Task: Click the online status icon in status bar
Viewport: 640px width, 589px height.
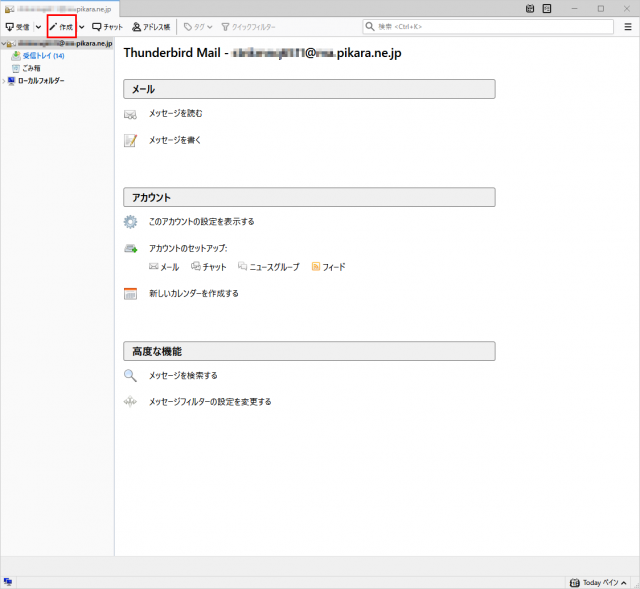Action: pyautogui.click(x=8, y=581)
